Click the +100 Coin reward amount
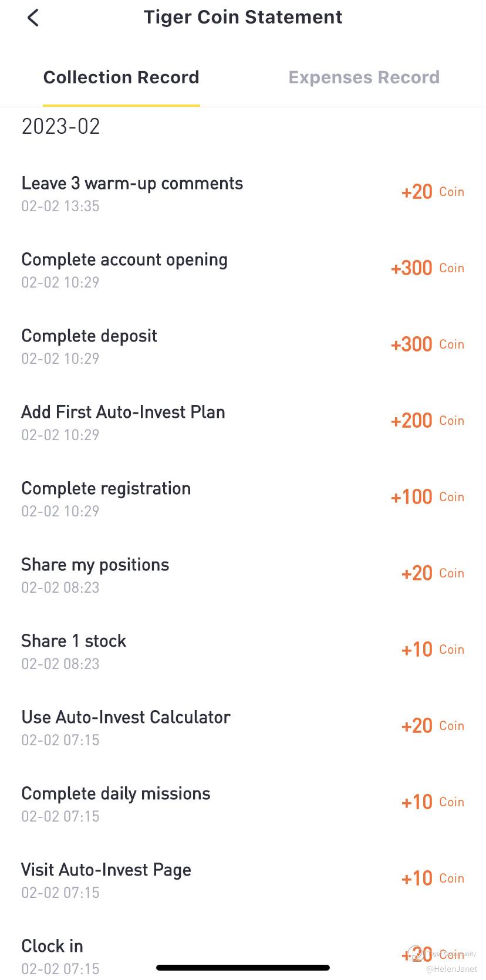486x980 pixels. coord(427,497)
